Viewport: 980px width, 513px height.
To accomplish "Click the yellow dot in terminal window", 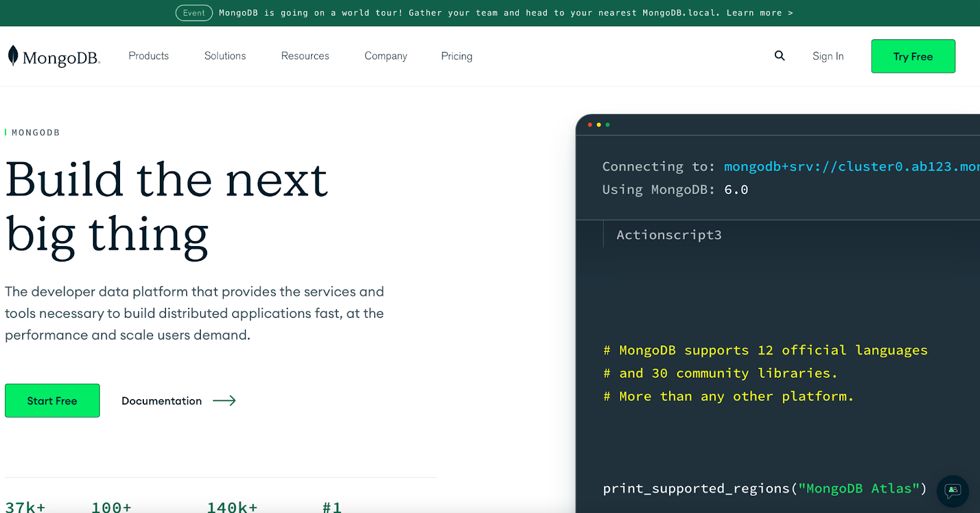I will click(x=599, y=125).
